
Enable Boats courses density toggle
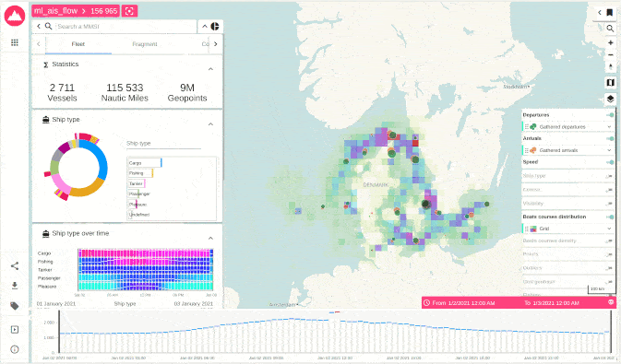pyautogui.click(x=610, y=241)
